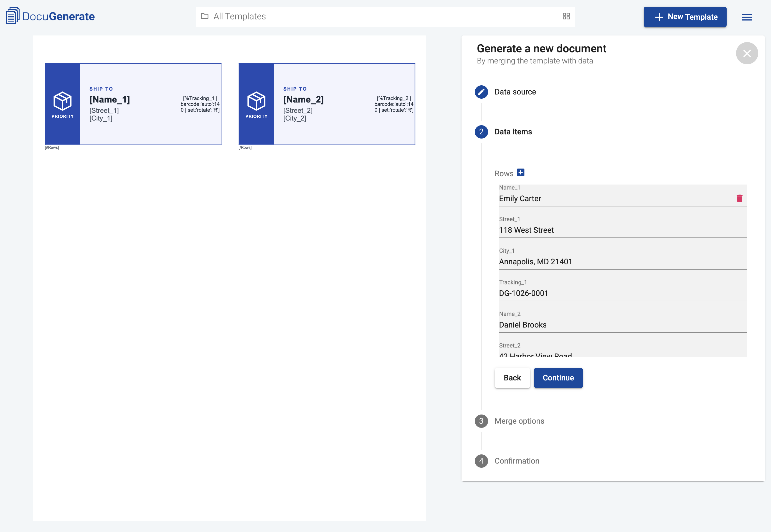Click the priority package icon on first label
This screenshot has width=771, height=532.
coord(62,101)
